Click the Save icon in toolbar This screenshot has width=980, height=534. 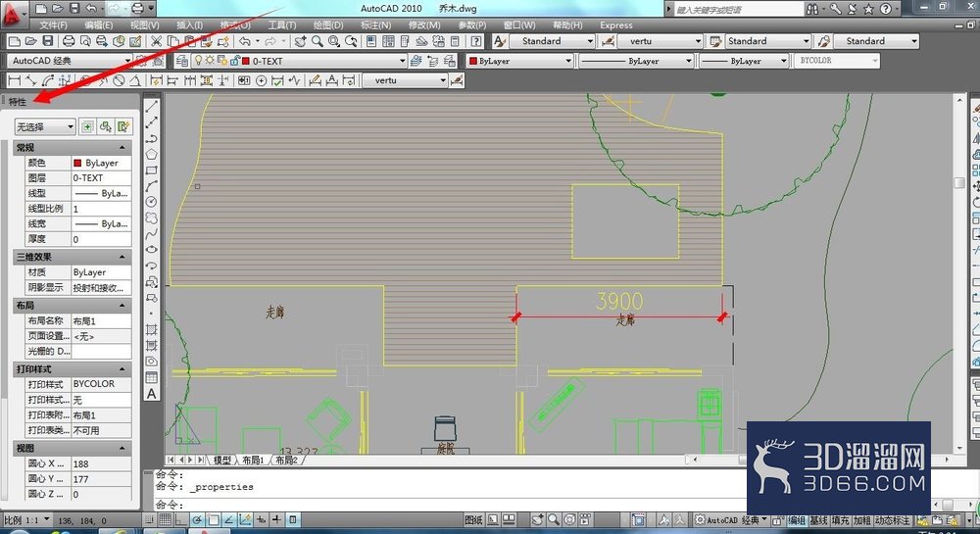(x=47, y=41)
